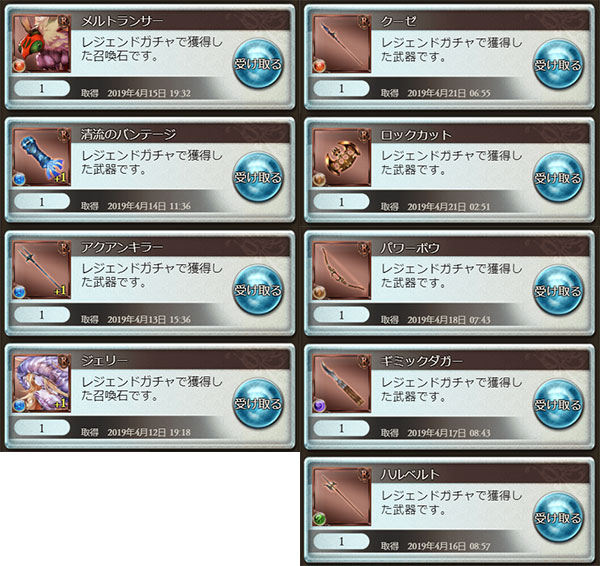The width and height of the screenshot is (600, 566).
Task: Select the アクアンキラー spear icon
Action: 42,270
